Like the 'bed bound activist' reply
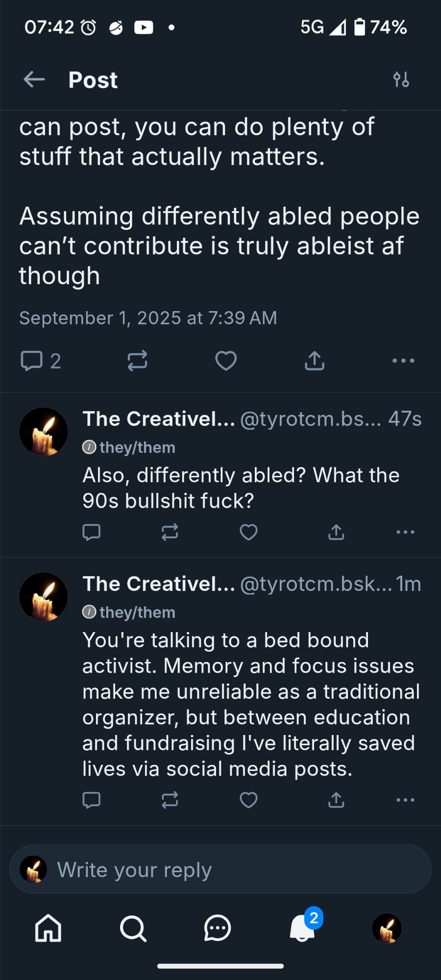This screenshot has height=980, width=441. [248, 800]
